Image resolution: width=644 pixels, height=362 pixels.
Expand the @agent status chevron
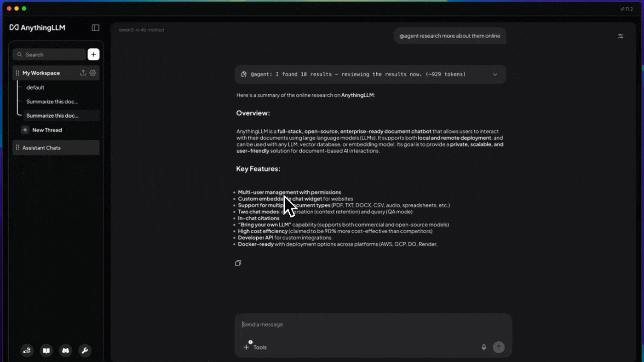pos(495,75)
